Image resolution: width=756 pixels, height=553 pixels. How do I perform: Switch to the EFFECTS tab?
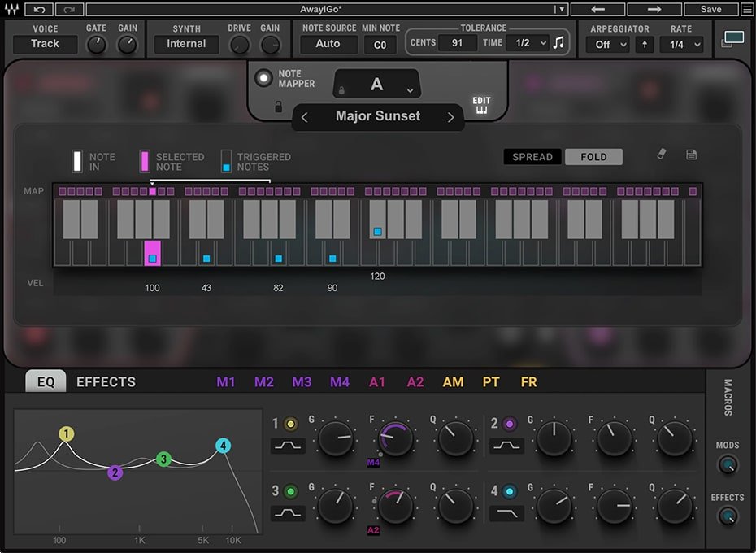pos(106,382)
